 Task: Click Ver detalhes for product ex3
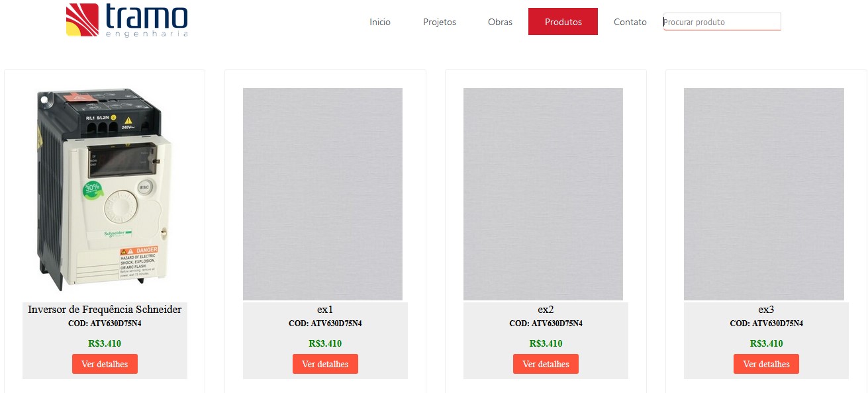pyautogui.click(x=766, y=364)
